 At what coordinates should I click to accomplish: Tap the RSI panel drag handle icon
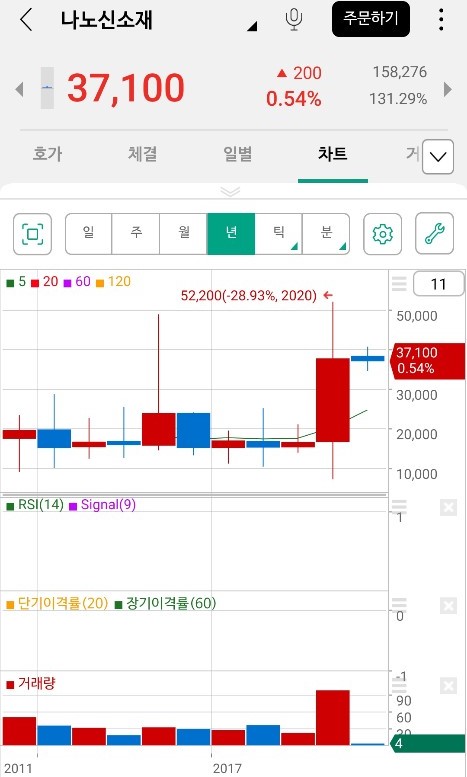(399, 507)
